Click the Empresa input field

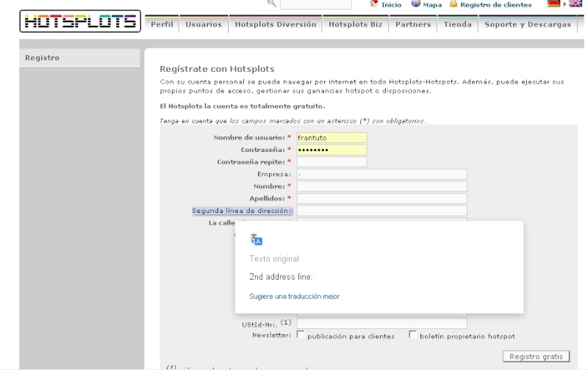tap(381, 174)
